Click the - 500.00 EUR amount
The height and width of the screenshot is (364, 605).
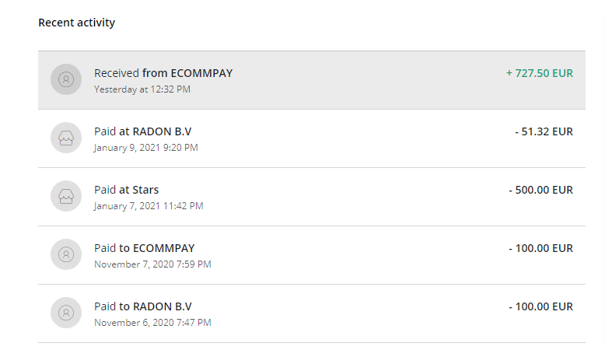[541, 190]
